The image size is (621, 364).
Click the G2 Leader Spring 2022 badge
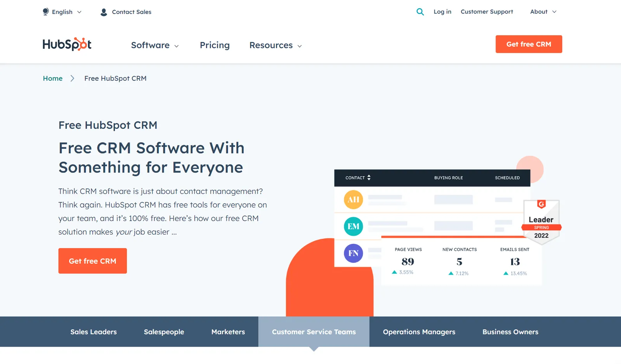(541, 222)
